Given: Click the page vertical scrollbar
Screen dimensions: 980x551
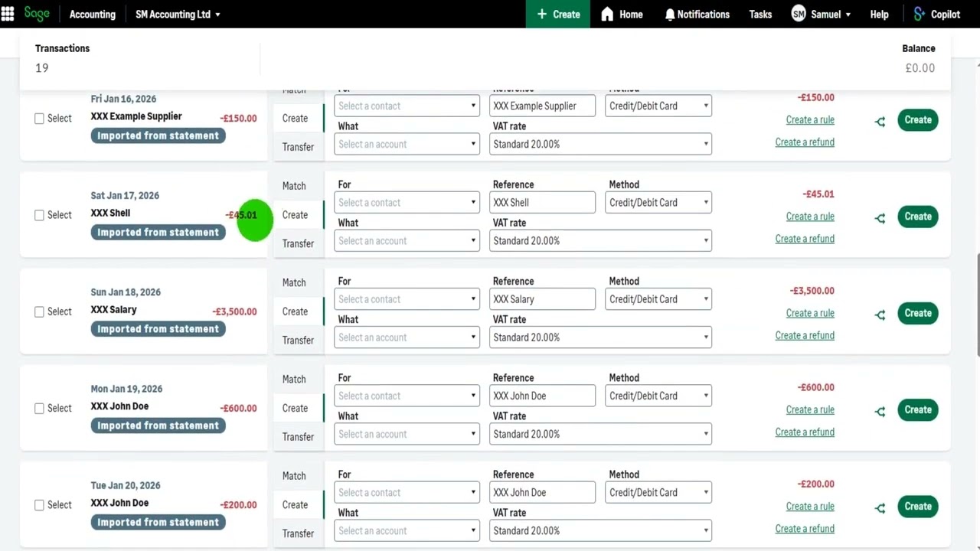Looking at the screenshot, I should (977, 306).
